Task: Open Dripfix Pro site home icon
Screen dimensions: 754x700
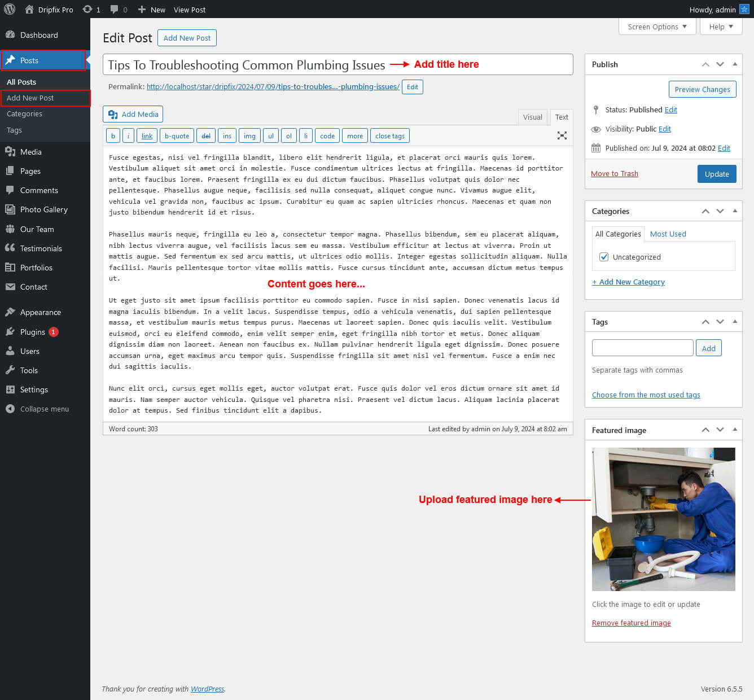Action: (29, 9)
